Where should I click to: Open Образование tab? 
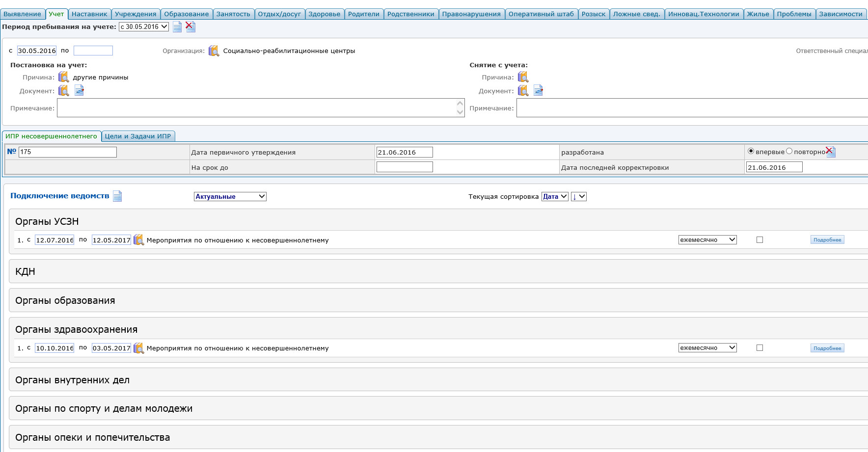coord(187,14)
